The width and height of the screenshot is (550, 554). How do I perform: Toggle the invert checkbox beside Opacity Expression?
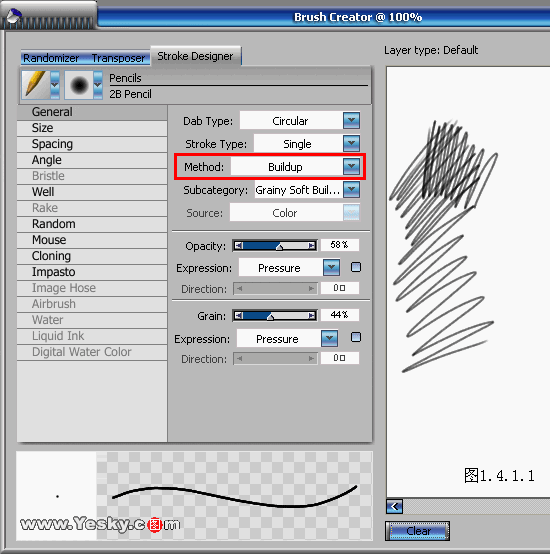pyautogui.click(x=356, y=267)
